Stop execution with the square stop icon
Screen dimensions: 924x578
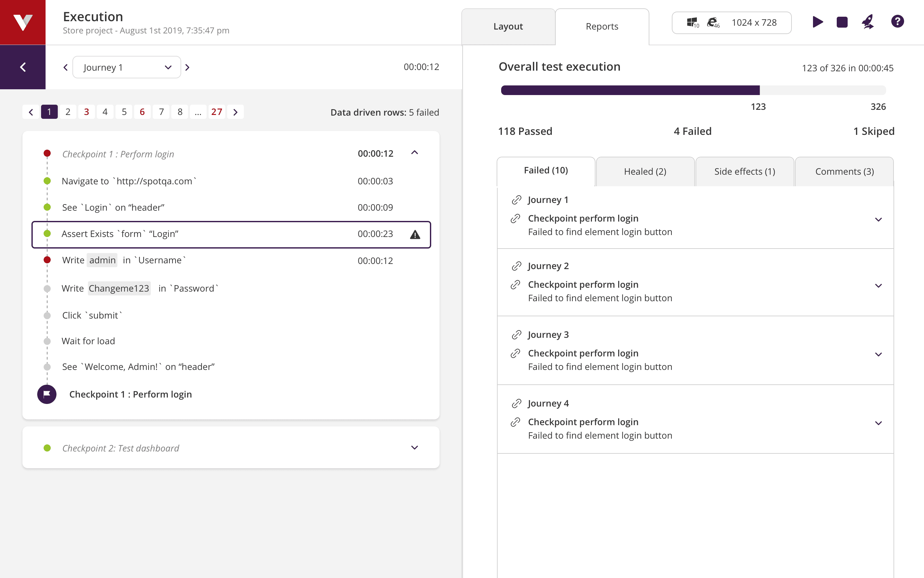coord(842,22)
